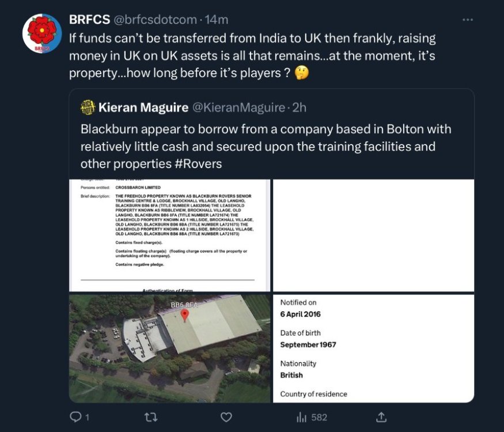The width and height of the screenshot is (504, 432).
Task: Click the reply speech bubble icon
Action: coord(75,416)
